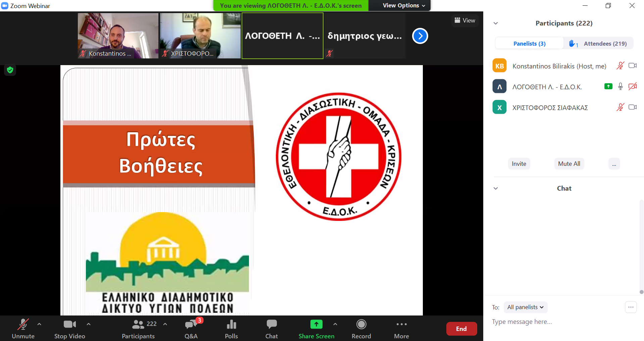Open Chat from the bottom toolbar
The width and height of the screenshot is (644, 341).
coord(271,329)
